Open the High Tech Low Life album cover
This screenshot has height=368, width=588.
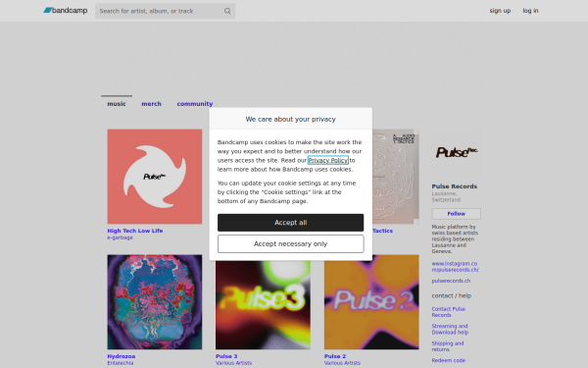155,177
